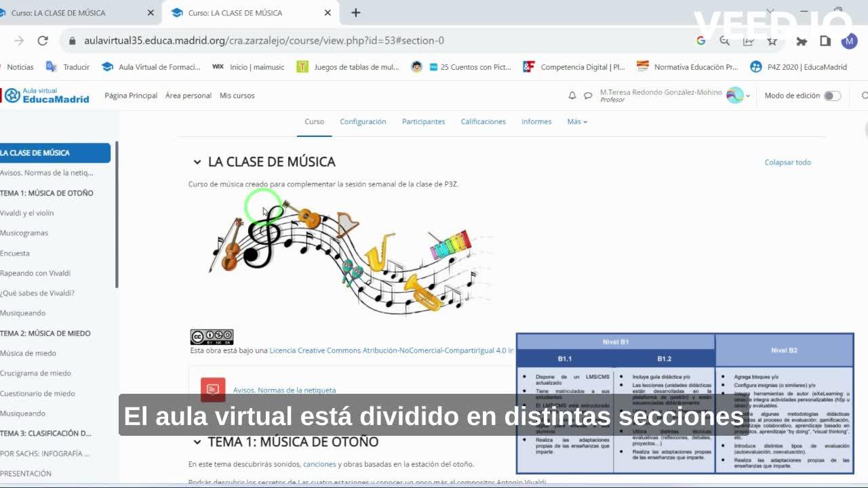868x488 pixels.
Task: Click the EducaMadrid Aula virtual logo
Action: pyautogui.click(x=47, y=96)
